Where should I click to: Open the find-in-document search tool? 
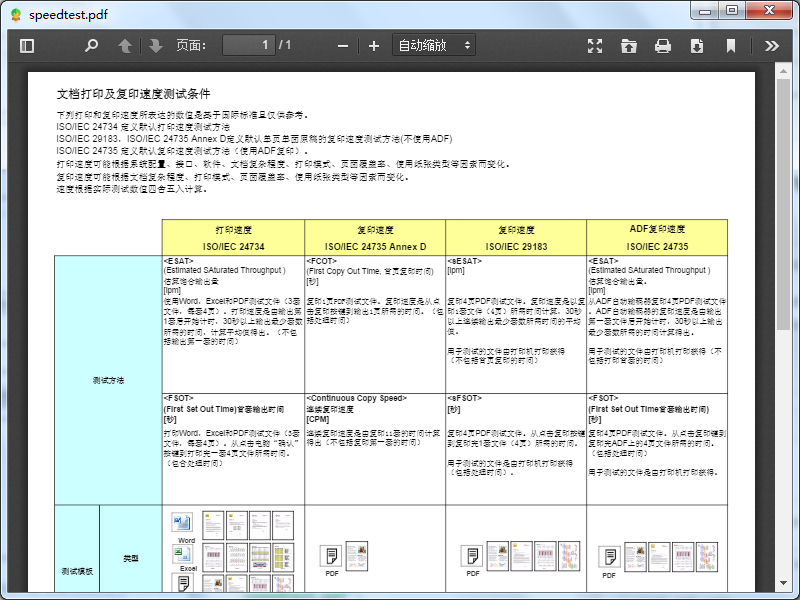click(91, 46)
